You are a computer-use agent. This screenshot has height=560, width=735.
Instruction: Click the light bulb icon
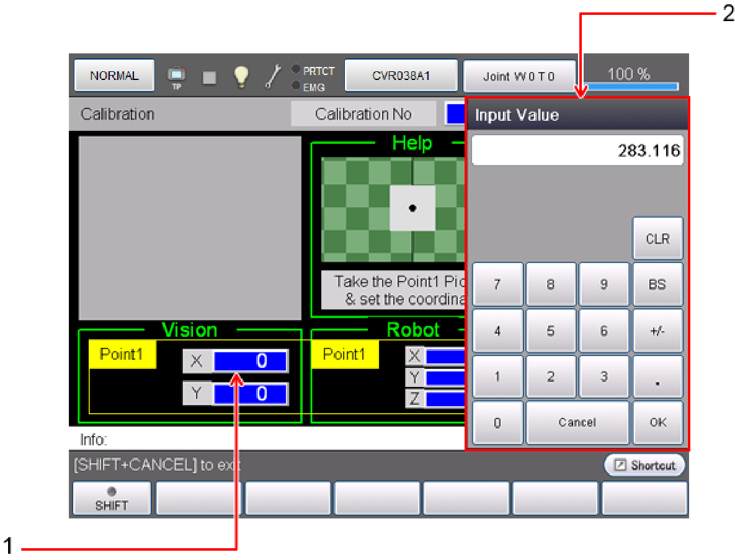point(241,76)
